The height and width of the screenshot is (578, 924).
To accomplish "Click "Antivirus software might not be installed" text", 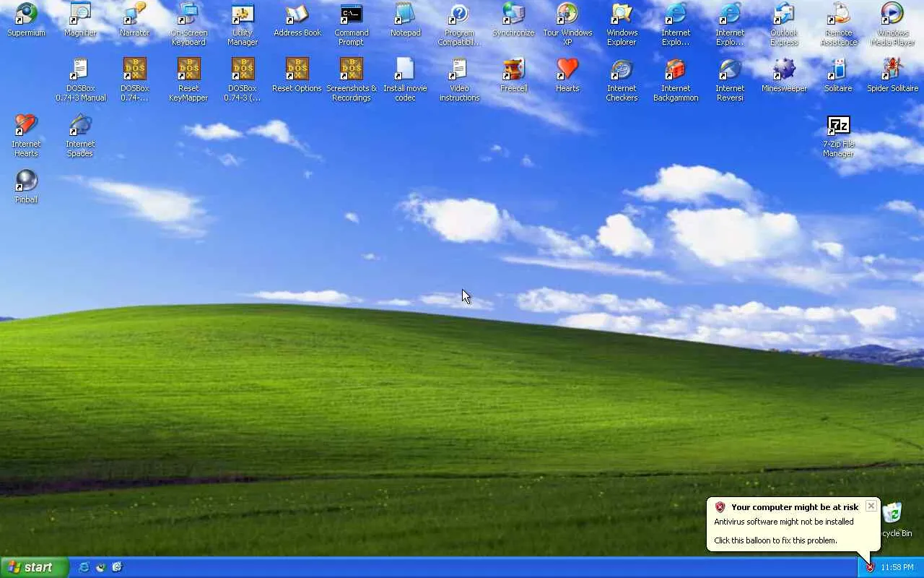I will pyautogui.click(x=784, y=522).
